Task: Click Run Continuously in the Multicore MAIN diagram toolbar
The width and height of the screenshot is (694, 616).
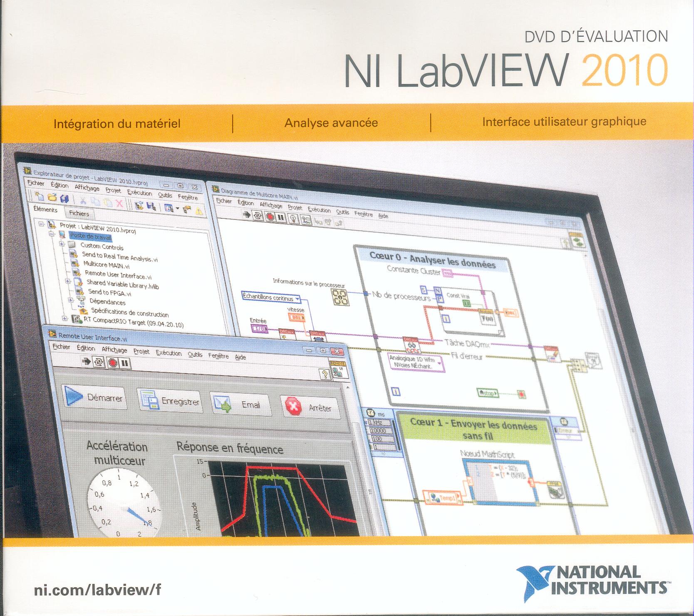Action: pyautogui.click(x=258, y=216)
